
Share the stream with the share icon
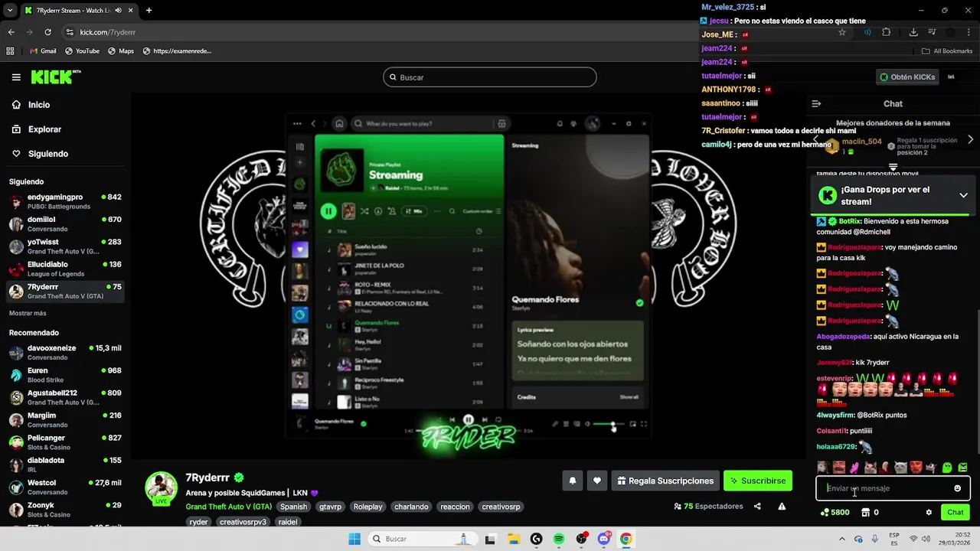coord(757,507)
